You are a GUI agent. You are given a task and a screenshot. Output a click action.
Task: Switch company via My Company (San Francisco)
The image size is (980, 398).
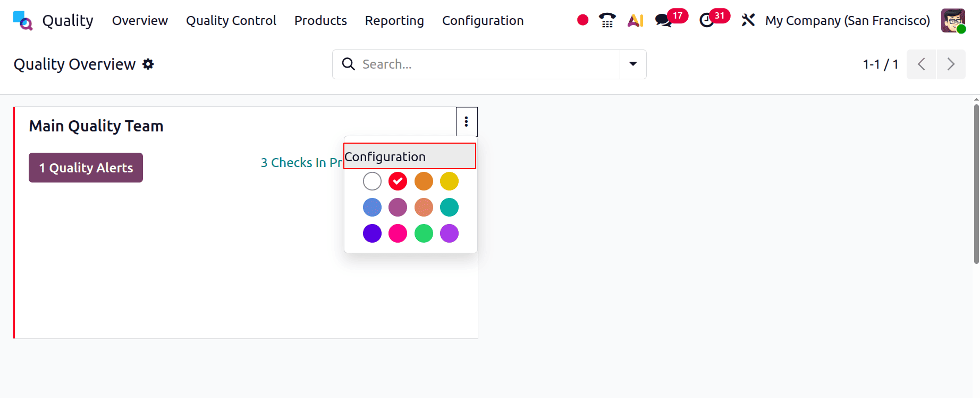point(847,20)
